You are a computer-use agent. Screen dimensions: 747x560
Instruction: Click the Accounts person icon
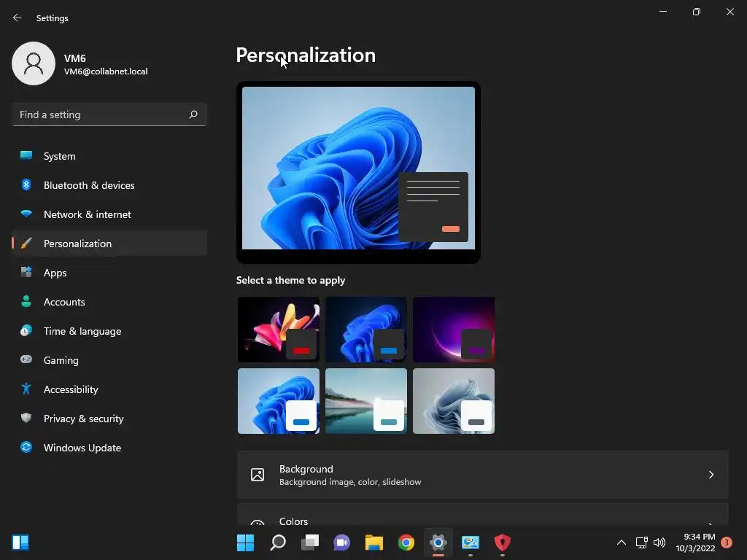pyautogui.click(x=26, y=301)
